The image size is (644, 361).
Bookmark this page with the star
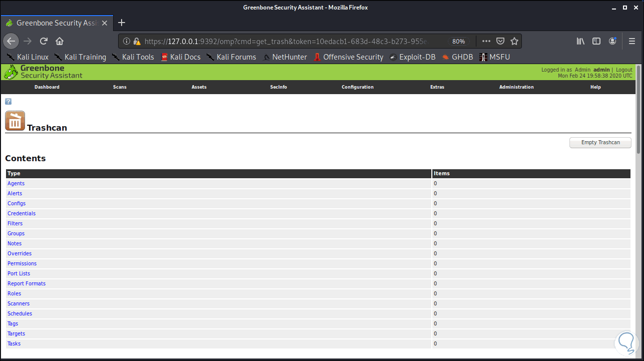point(514,41)
